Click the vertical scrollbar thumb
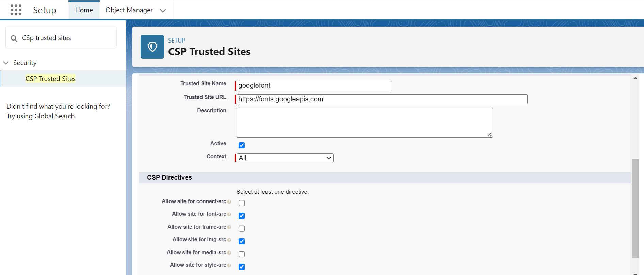The width and height of the screenshot is (644, 275). tap(635, 208)
